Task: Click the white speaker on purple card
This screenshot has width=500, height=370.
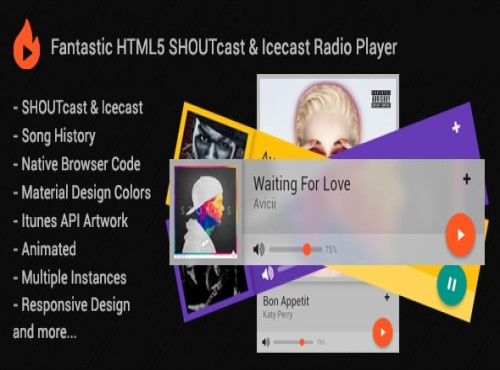Action: 268,274
